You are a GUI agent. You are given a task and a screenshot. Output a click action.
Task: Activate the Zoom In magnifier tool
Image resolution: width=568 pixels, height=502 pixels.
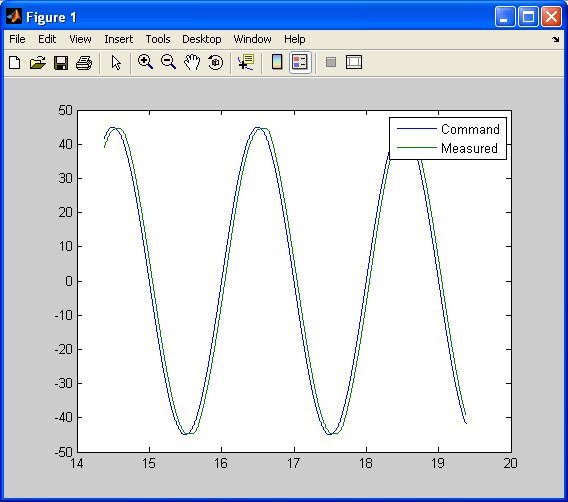[x=145, y=62]
